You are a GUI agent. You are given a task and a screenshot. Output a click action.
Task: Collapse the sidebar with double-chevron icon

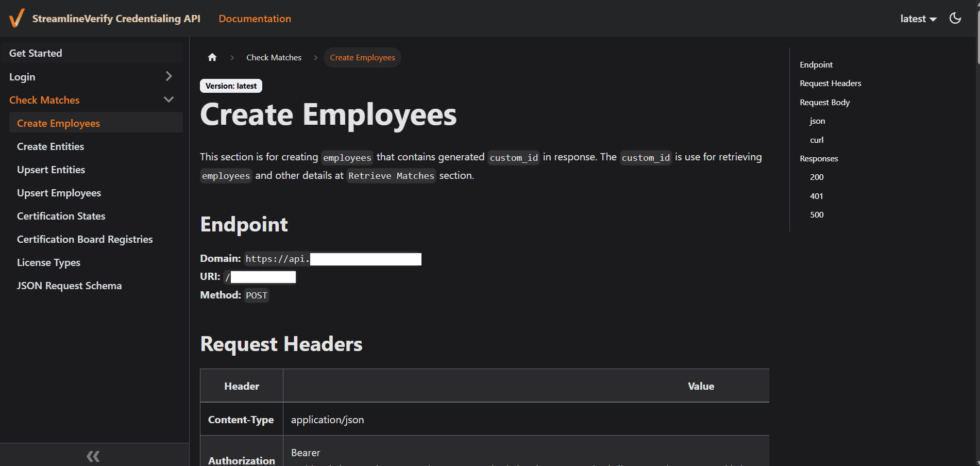point(93,456)
